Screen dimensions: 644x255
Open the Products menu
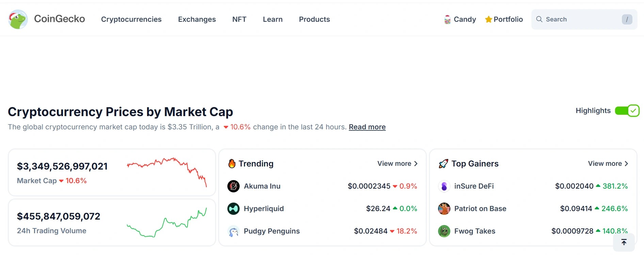(314, 19)
